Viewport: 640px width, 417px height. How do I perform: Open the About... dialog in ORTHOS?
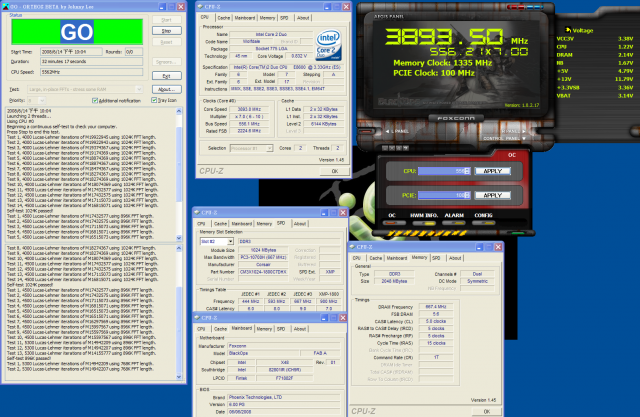(x=167, y=89)
